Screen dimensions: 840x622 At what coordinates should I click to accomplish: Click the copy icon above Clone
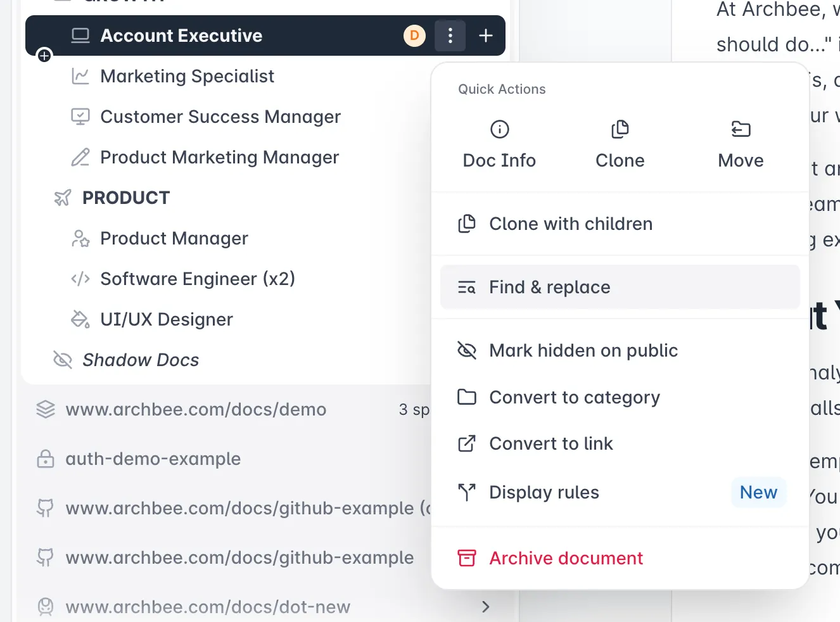(620, 129)
